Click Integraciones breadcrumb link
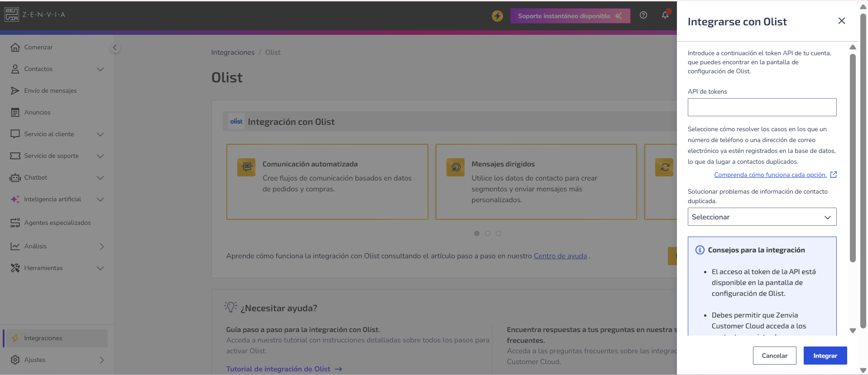Viewport: 868px width, 375px height. pyautogui.click(x=233, y=52)
